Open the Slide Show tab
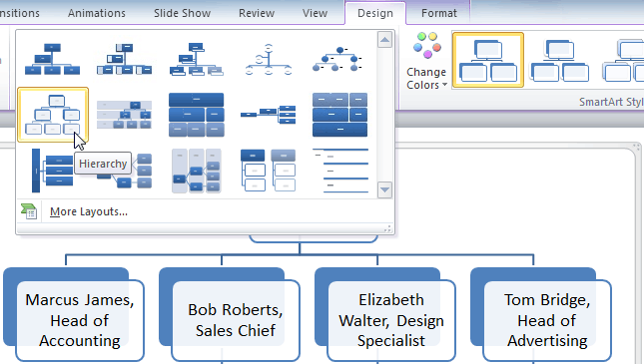This screenshot has height=364, width=644. click(x=182, y=13)
